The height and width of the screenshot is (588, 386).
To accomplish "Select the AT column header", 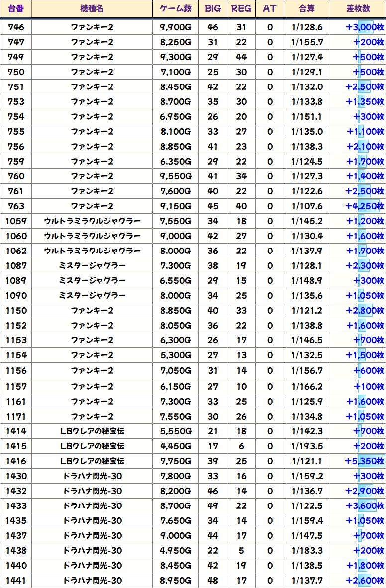I will point(270,9).
